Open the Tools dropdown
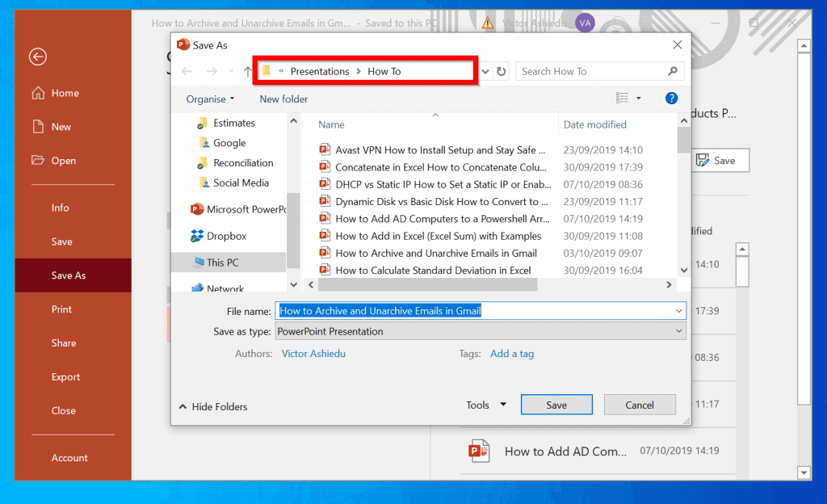The height and width of the screenshot is (504, 827). 486,405
